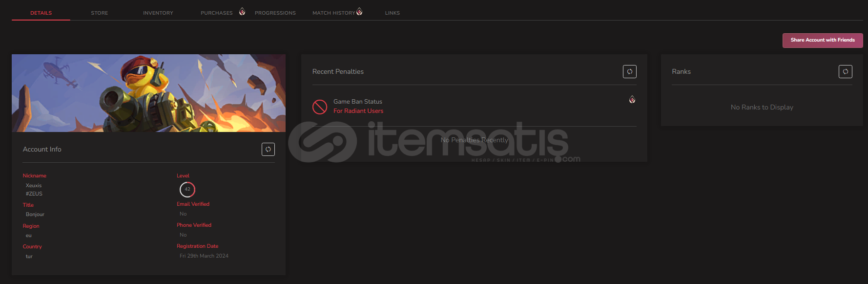Go to the Purchases tab
Viewport: 868px width, 284px height.
217,13
